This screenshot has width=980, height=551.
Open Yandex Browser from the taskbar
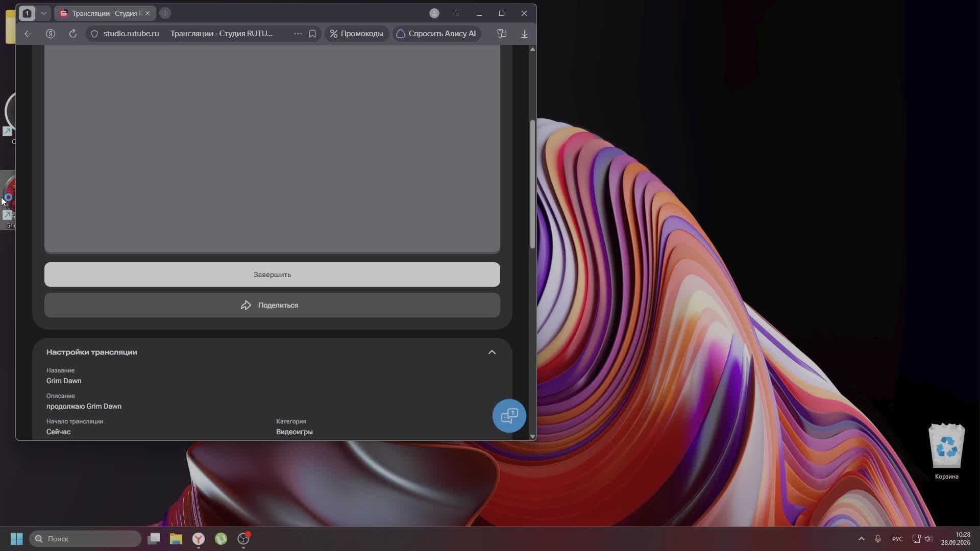coord(199,539)
